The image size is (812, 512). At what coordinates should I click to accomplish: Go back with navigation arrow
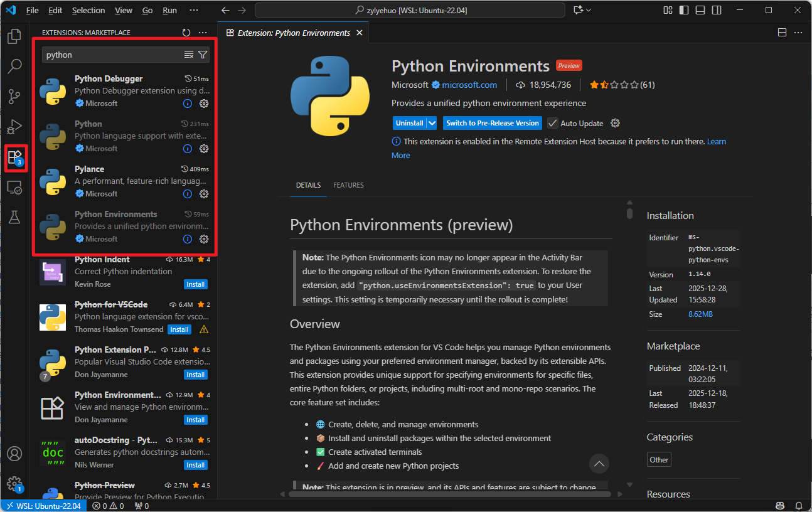coord(226,11)
